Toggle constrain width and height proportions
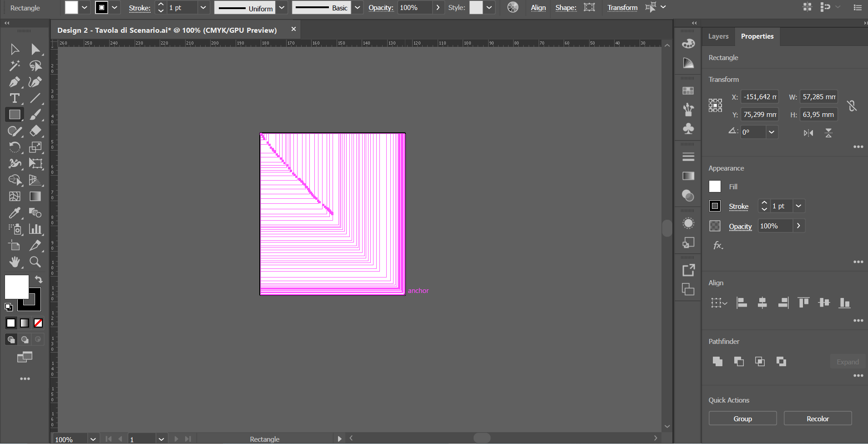The height and width of the screenshot is (444, 868). click(x=852, y=106)
